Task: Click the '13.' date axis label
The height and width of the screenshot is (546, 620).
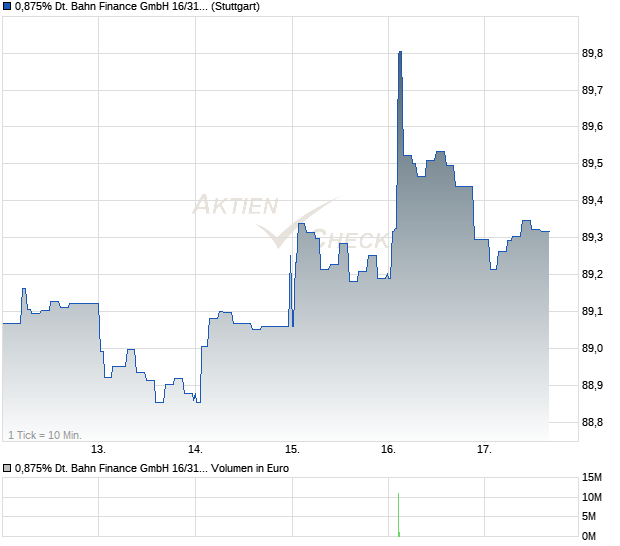Action: click(98, 450)
